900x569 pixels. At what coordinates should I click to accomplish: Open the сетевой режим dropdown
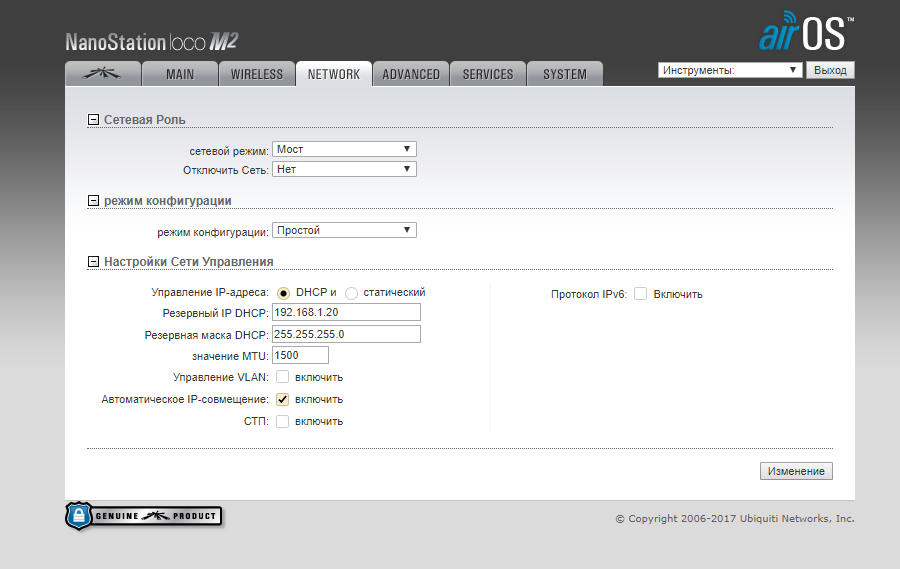(x=344, y=149)
